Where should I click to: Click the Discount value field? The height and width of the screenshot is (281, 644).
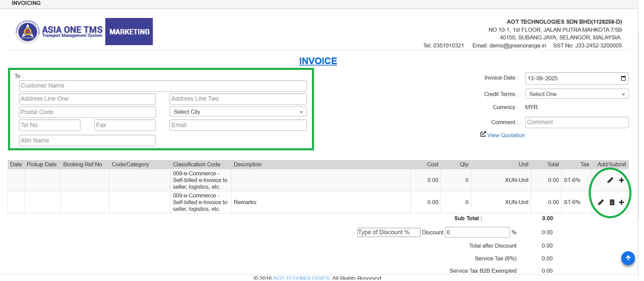(x=477, y=232)
